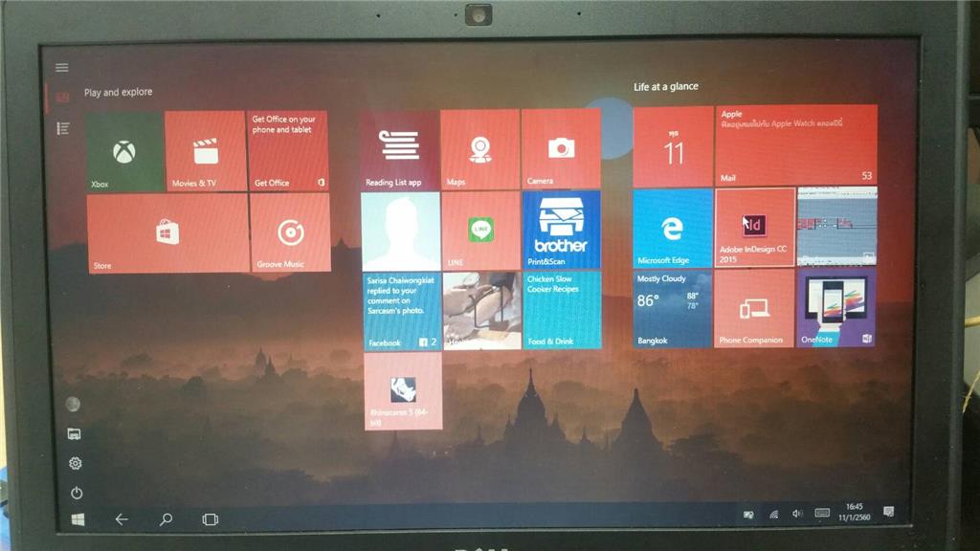This screenshot has width=980, height=551.
Task: Open the Power options menu
Action: 77,493
